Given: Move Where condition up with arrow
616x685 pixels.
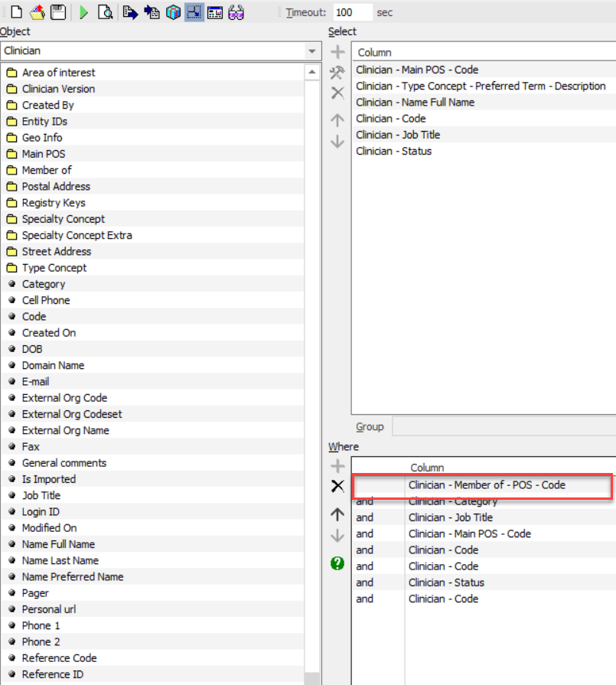Looking at the screenshot, I should (337, 514).
